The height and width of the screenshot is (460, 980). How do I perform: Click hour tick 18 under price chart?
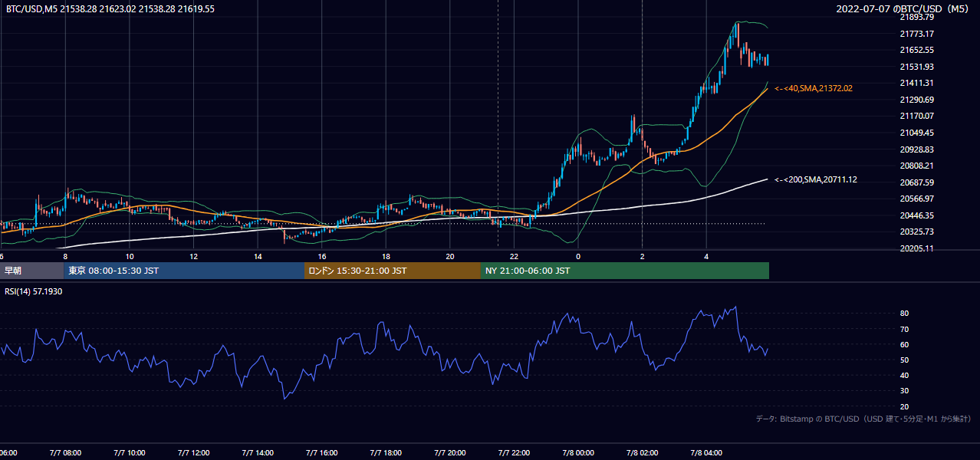[386, 256]
